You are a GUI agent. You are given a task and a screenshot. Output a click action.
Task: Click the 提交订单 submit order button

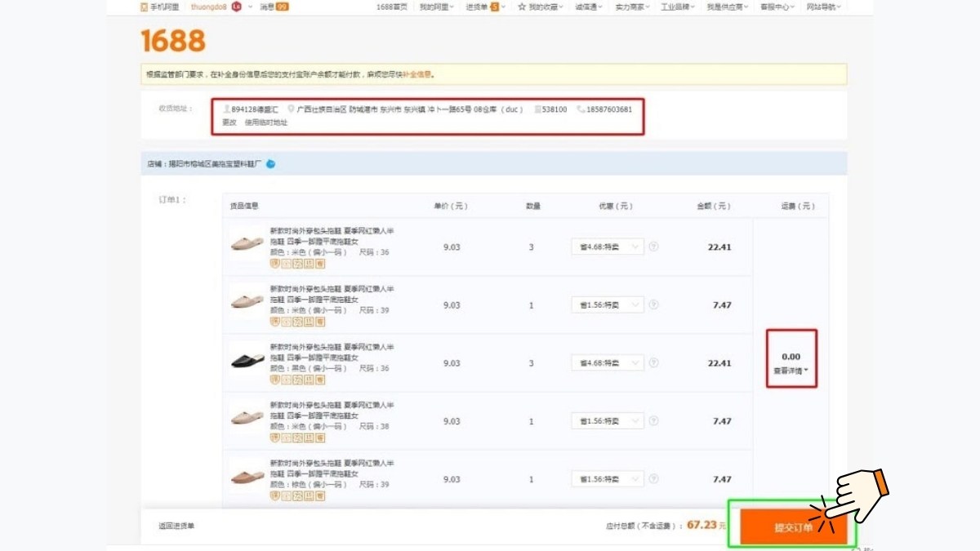coord(794,527)
